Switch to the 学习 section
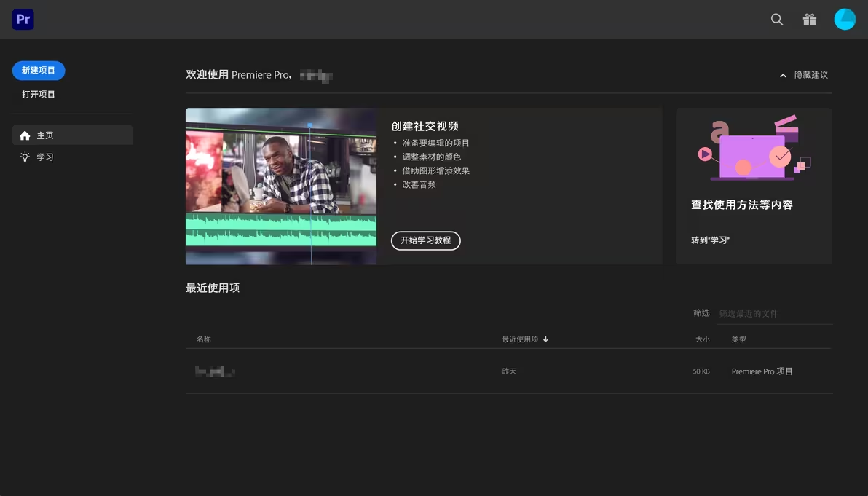This screenshot has height=496, width=868. coord(44,156)
